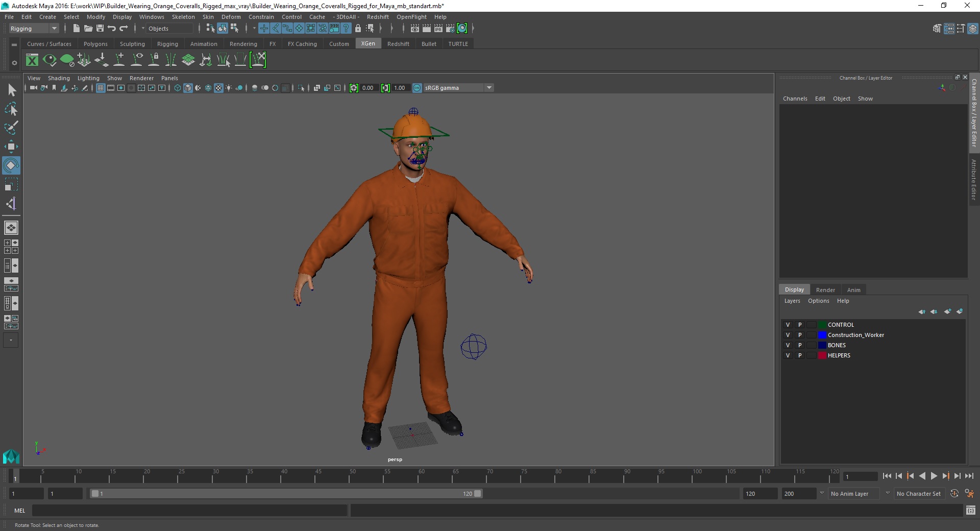Viewport: 980px width, 531px height.
Task: Open the Script Editor icon
Action: pyautogui.click(x=971, y=511)
